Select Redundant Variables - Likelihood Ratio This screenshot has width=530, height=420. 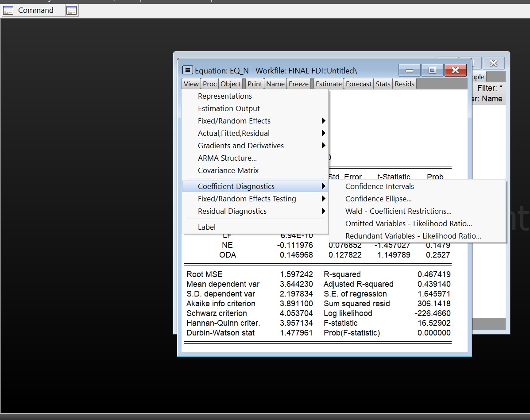(413, 236)
